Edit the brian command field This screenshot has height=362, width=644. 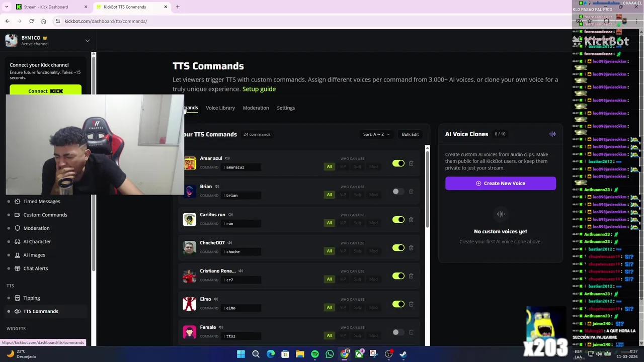click(x=242, y=195)
